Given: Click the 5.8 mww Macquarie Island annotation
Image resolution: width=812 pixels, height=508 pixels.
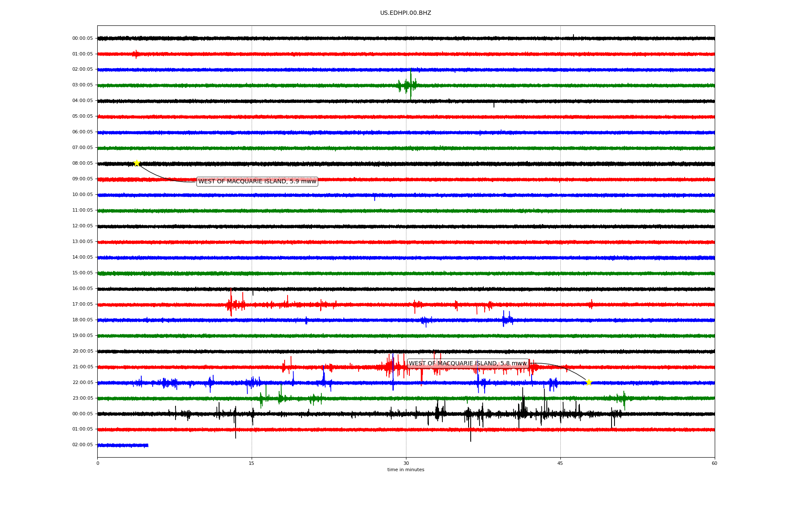Looking at the screenshot, I should [x=468, y=363].
